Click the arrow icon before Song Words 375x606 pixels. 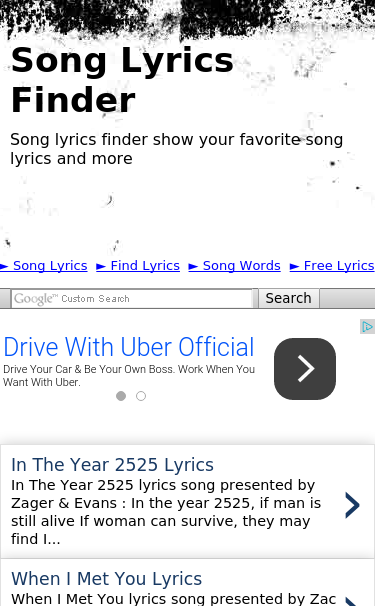(x=194, y=266)
